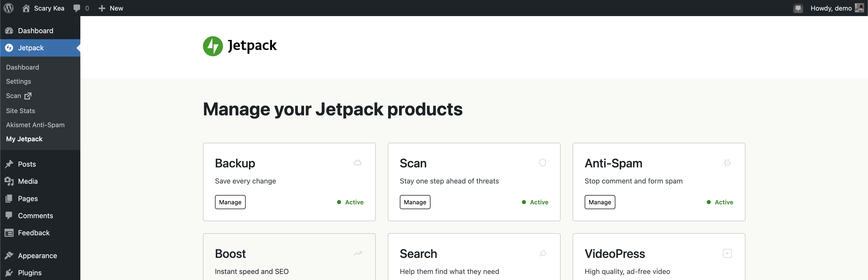Click the plus icon for New
868x280 pixels.
pos(102,8)
